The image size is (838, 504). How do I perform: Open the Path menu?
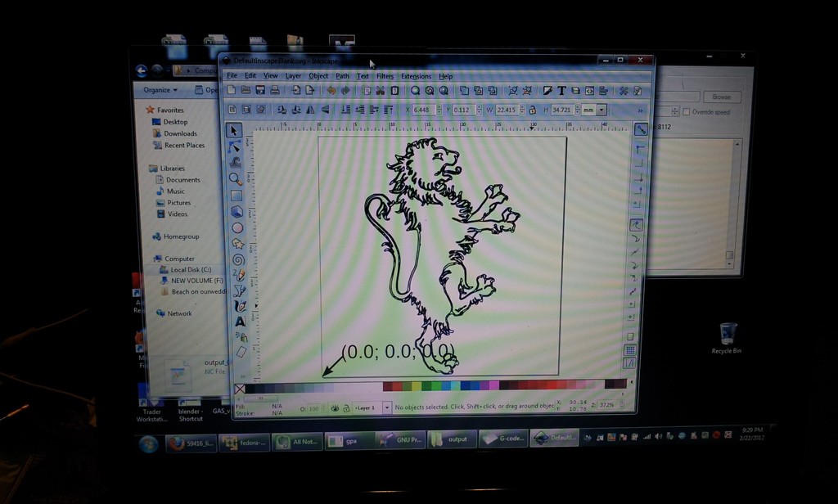(342, 76)
